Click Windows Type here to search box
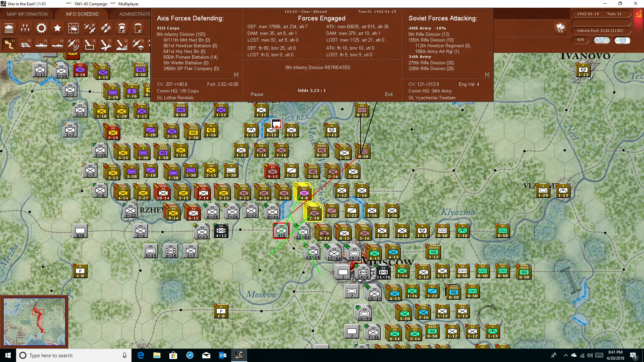 tap(74, 355)
